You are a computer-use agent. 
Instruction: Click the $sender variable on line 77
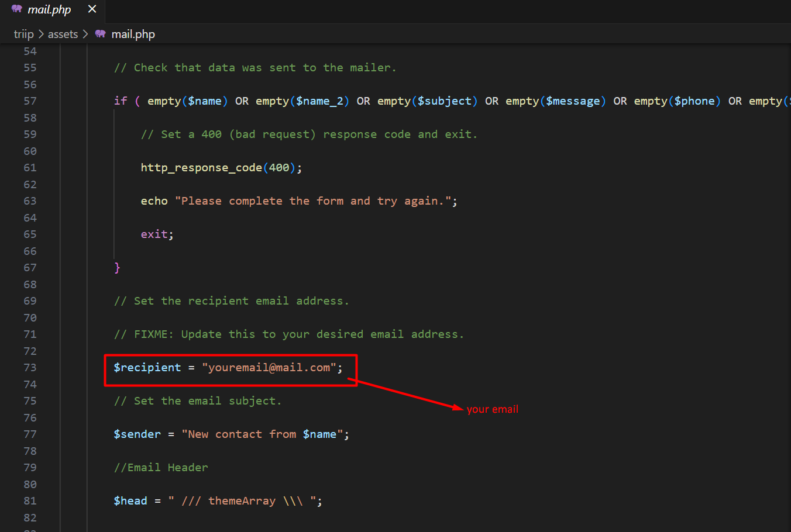coord(137,434)
